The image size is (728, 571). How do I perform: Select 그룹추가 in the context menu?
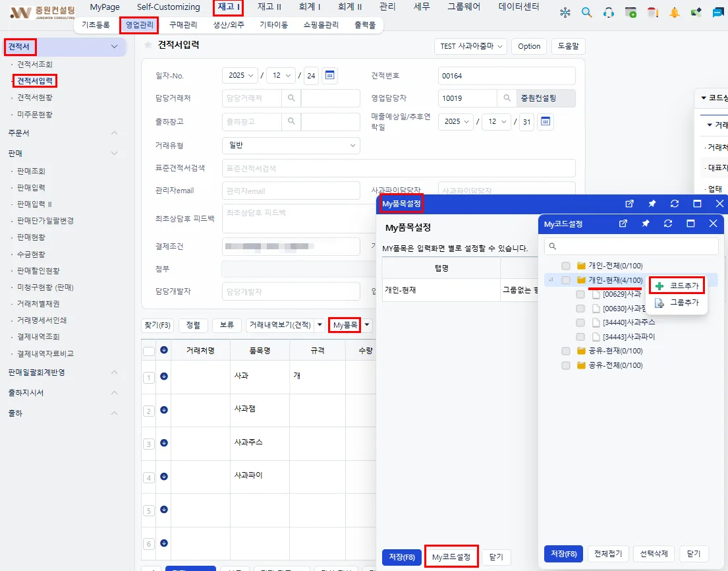[x=677, y=303]
